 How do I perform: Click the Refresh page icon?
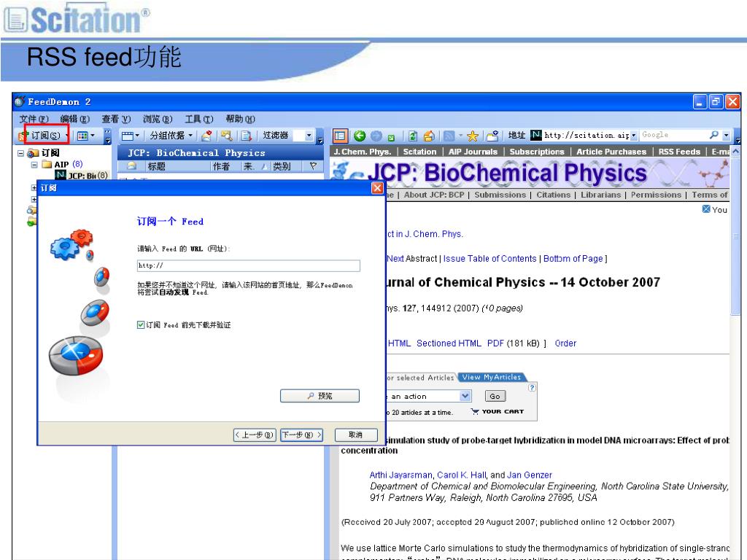coord(413,136)
